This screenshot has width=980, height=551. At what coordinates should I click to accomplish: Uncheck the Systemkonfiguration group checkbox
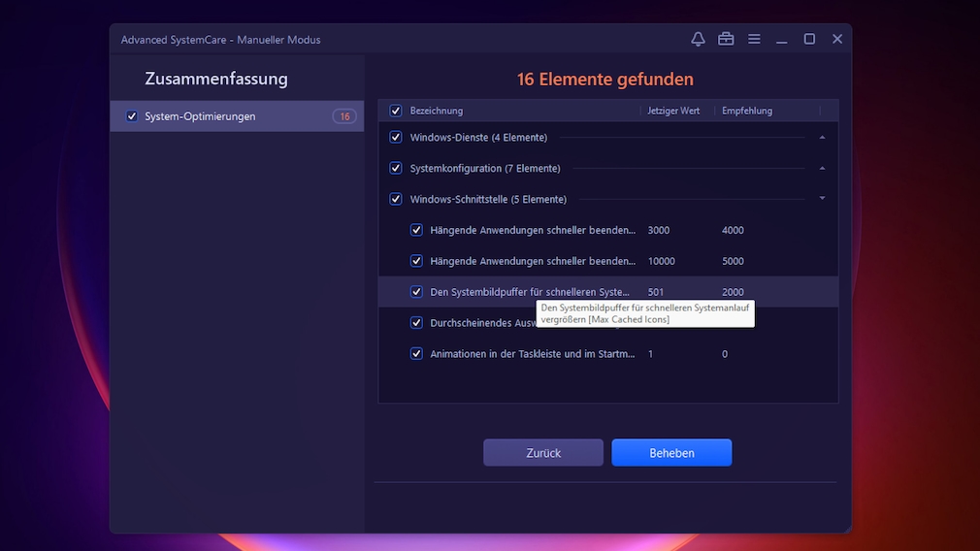pyautogui.click(x=396, y=169)
